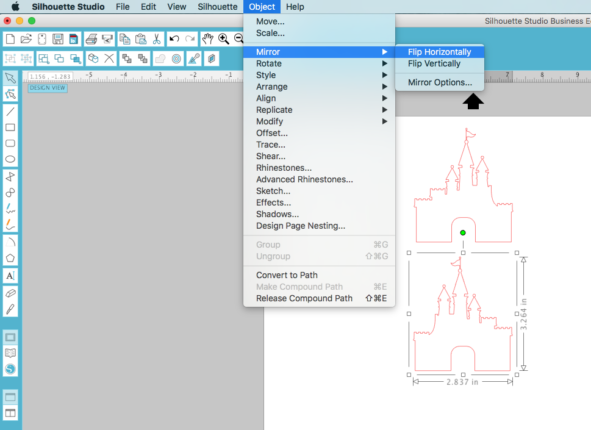Save the document with floppy disk icon

tap(58, 39)
